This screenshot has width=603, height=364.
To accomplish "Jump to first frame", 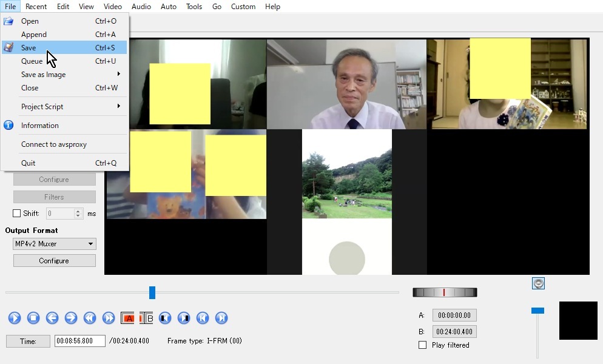I will click(x=203, y=318).
